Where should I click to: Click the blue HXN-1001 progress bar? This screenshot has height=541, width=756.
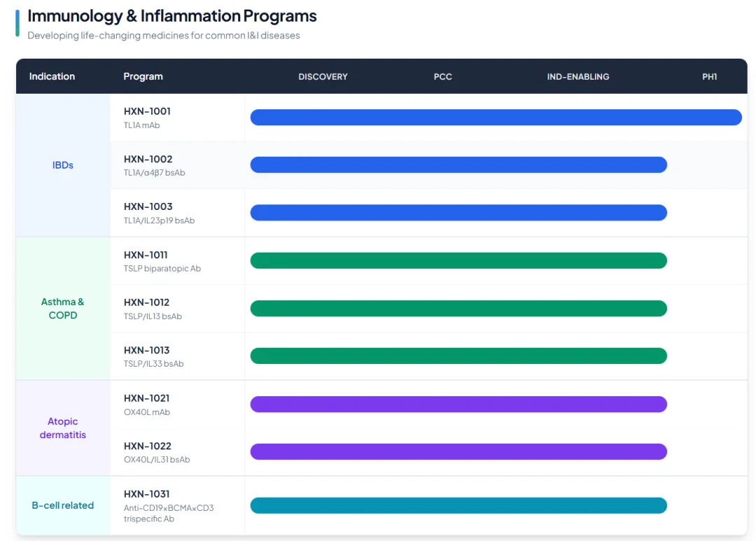(496, 118)
